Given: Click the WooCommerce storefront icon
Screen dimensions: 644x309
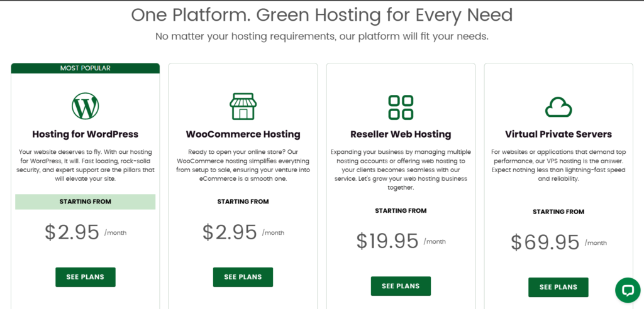Looking at the screenshot, I should [x=243, y=106].
